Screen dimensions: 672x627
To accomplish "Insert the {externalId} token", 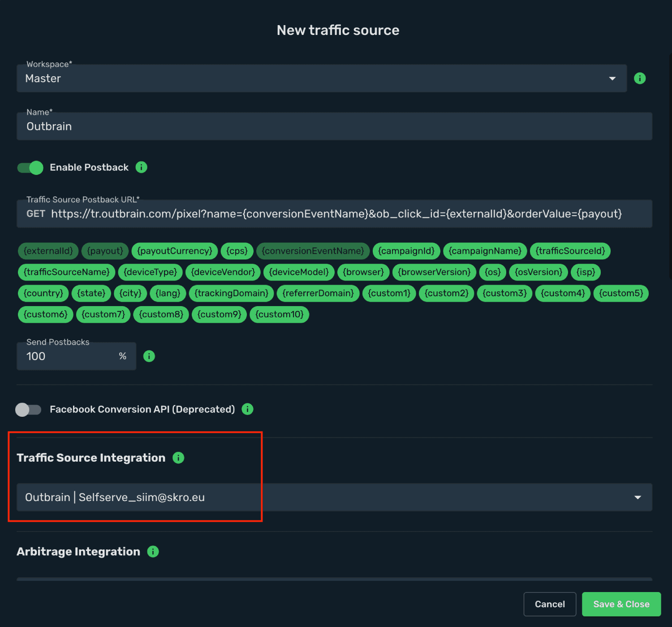I will pyautogui.click(x=48, y=251).
